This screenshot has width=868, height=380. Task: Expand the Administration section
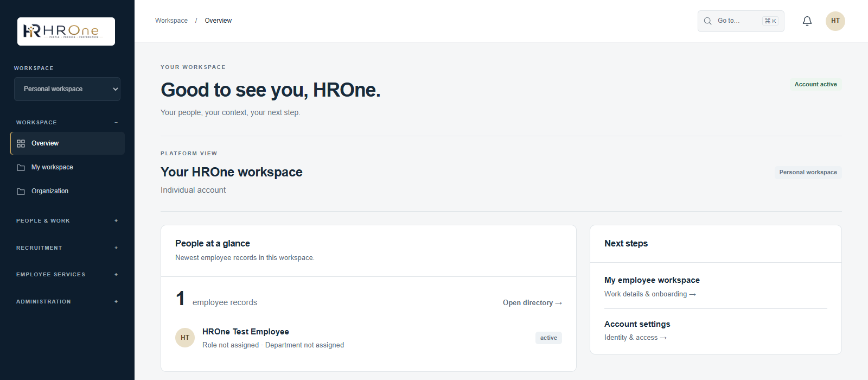[x=67, y=302]
